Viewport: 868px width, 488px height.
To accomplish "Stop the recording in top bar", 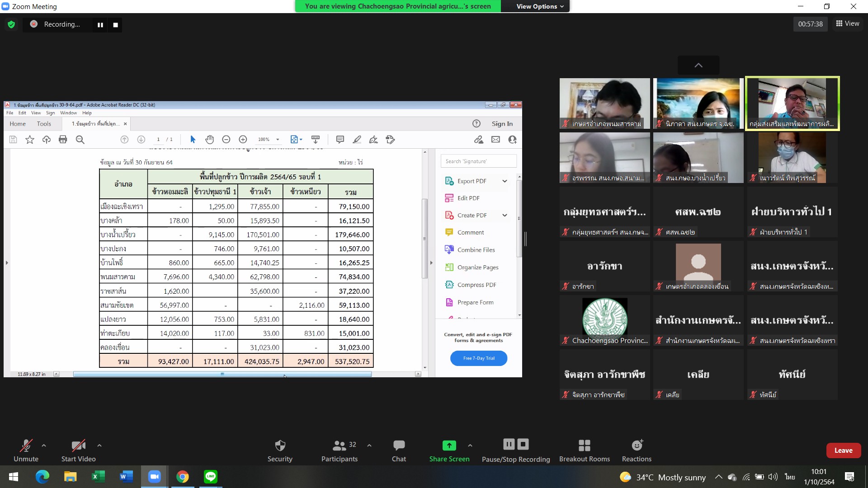I will coord(115,25).
